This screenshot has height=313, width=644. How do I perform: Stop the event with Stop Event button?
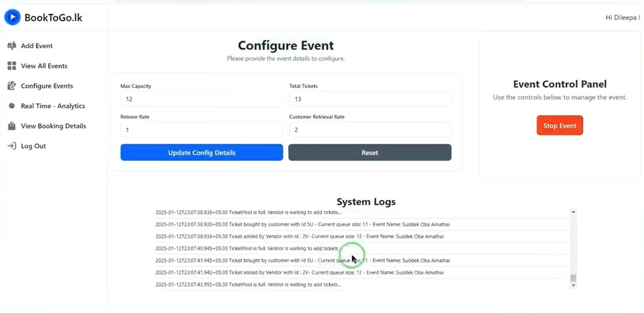[x=560, y=126]
